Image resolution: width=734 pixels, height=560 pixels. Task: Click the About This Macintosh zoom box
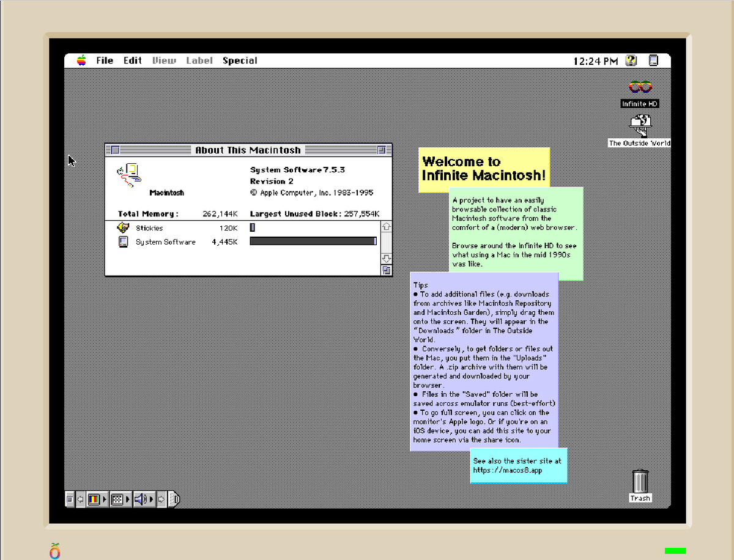382,150
